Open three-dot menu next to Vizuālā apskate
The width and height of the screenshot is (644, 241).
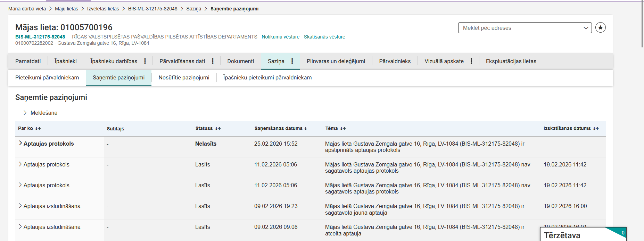pos(471,61)
